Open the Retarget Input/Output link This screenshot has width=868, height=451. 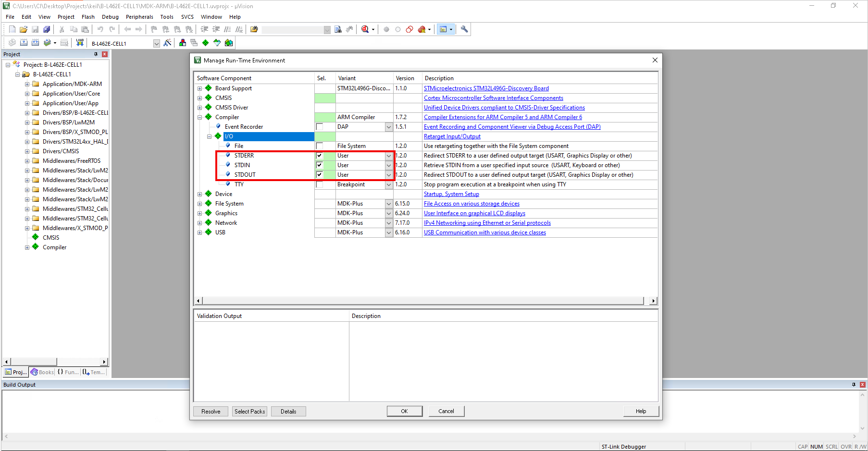(x=452, y=136)
